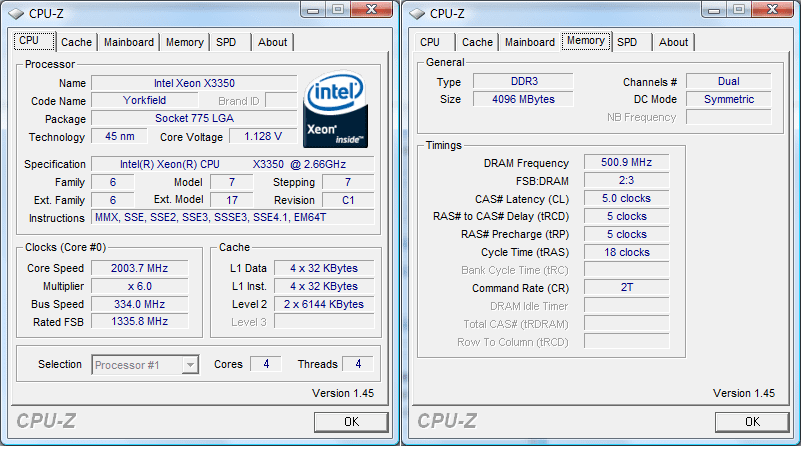
Task: Click the empty NB Frequency field
Action: pyautogui.click(x=729, y=117)
